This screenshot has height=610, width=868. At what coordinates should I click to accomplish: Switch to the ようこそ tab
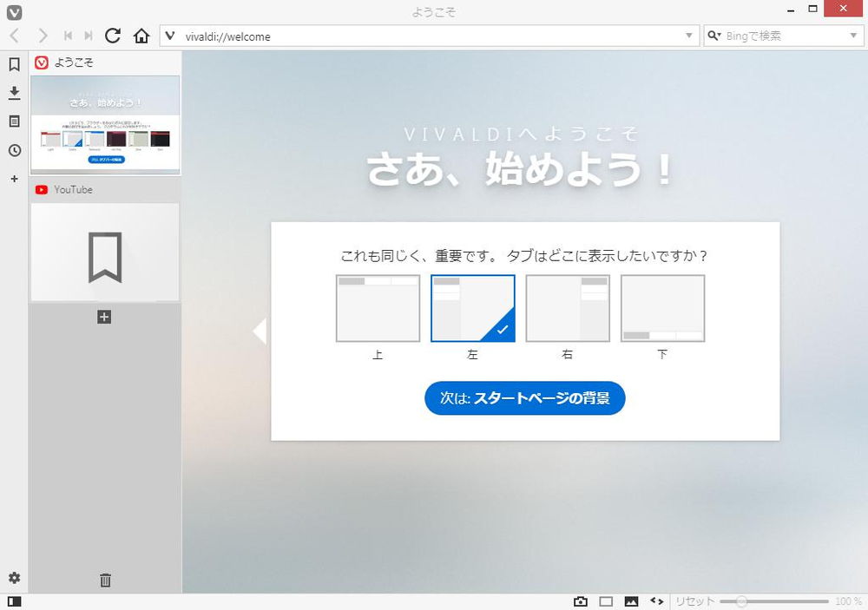tap(104, 62)
